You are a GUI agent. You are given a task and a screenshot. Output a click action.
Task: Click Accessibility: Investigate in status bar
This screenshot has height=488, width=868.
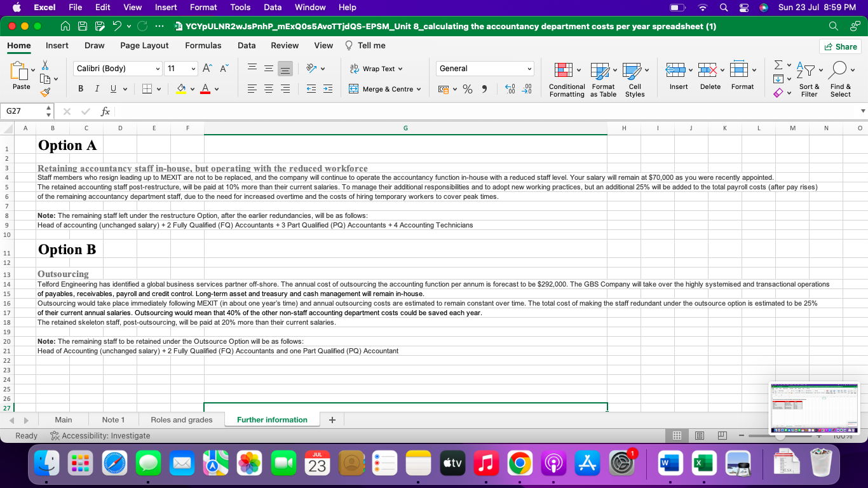coord(100,436)
